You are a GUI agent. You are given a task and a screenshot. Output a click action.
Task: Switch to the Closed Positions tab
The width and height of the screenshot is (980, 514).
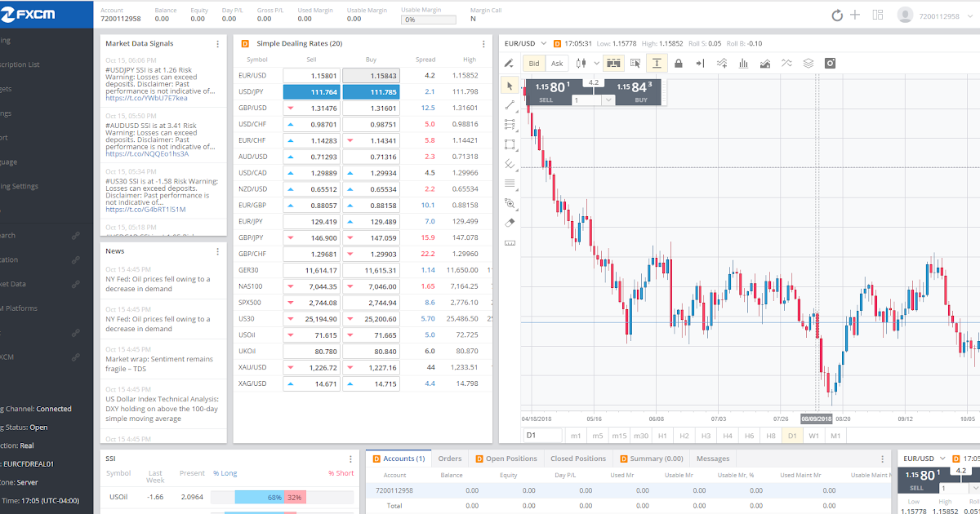click(578, 459)
